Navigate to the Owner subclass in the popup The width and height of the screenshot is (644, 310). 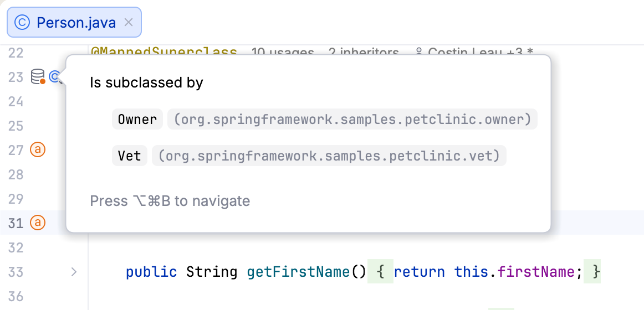coord(137,120)
